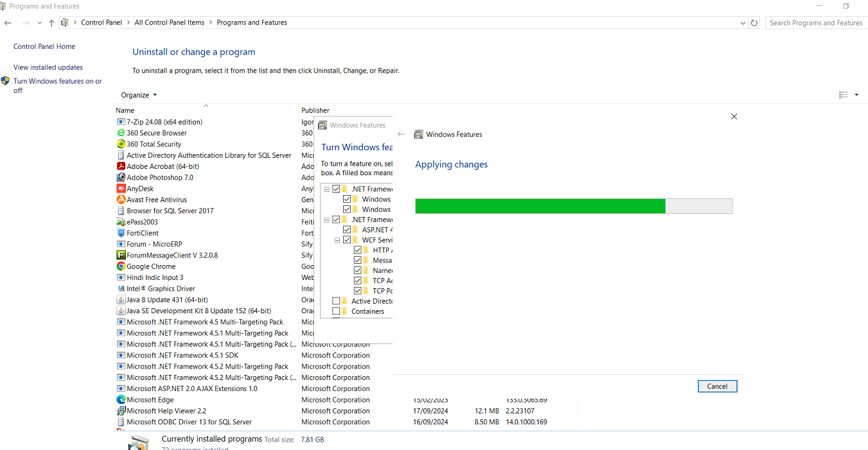The height and width of the screenshot is (450, 868).
Task: Refresh the Programs and Features list
Action: pyautogui.click(x=754, y=22)
